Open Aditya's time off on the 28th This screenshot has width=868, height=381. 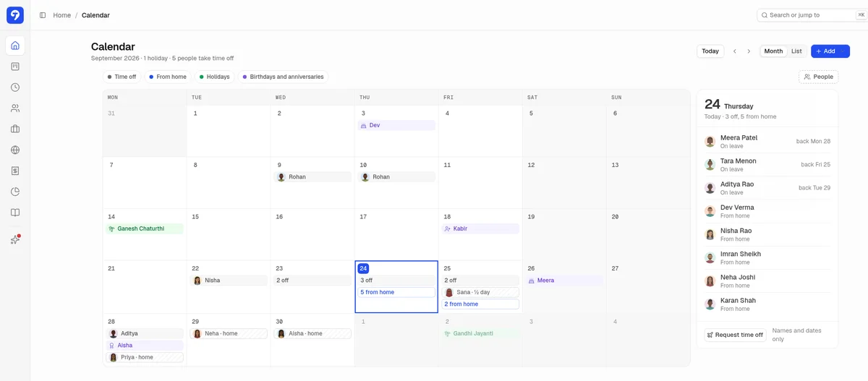(x=145, y=334)
